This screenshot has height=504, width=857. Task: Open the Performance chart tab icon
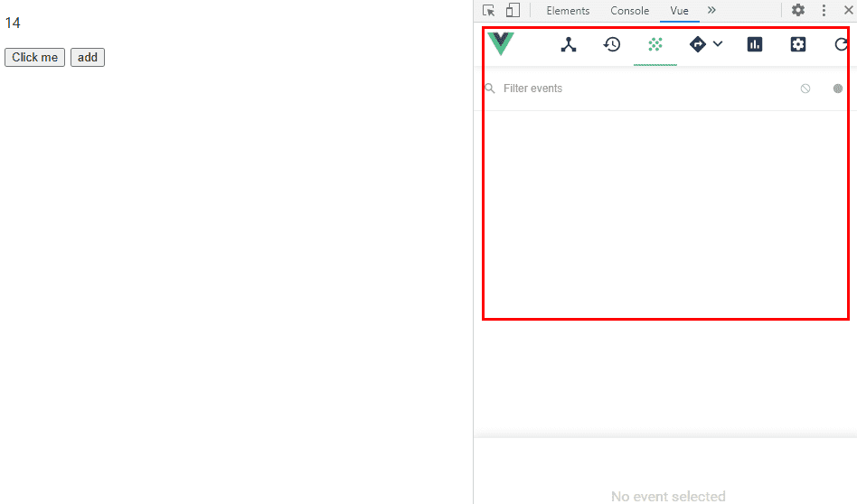coord(755,44)
